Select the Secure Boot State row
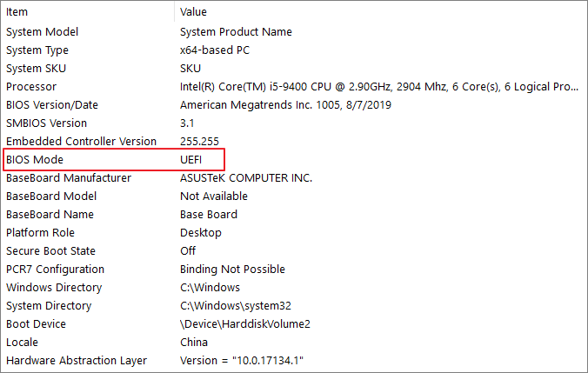 (x=50, y=251)
